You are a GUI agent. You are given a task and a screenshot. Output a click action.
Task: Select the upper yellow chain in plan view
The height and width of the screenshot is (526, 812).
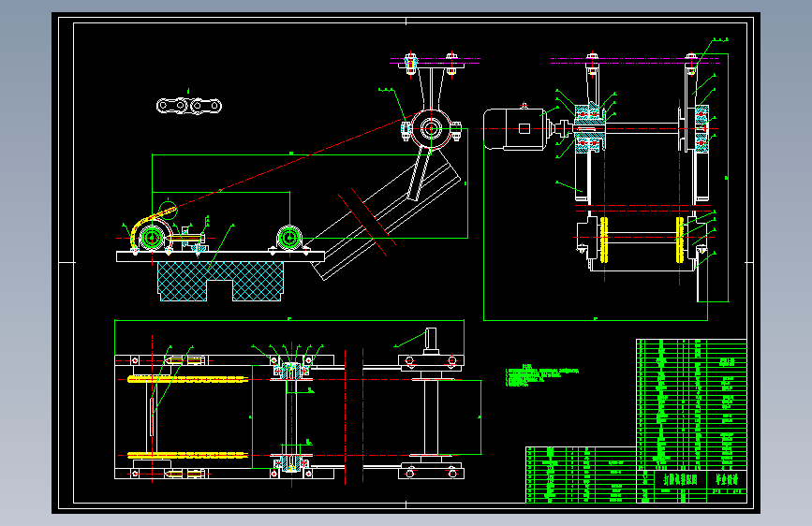pos(188,379)
